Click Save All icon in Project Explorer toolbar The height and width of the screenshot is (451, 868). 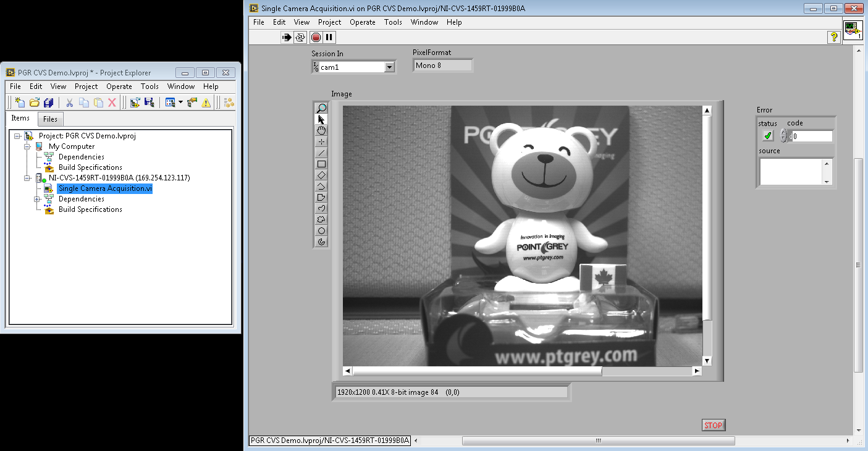click(x=49, y=103)
